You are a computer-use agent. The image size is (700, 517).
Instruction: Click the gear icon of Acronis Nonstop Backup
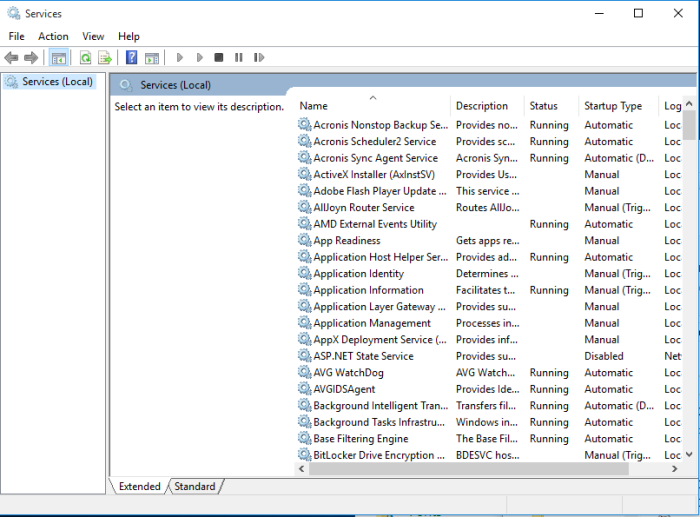[x=304, y=124]
